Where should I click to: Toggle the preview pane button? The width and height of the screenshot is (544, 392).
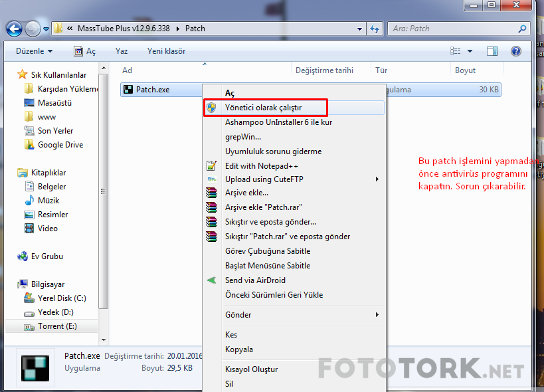click(x=492, y=51)
